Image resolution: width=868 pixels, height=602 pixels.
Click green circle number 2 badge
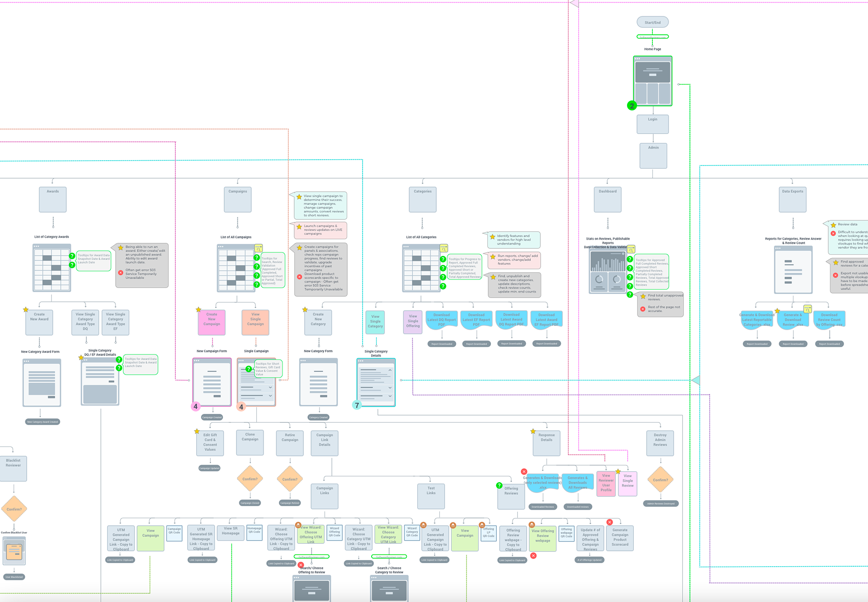pos(632,105)
